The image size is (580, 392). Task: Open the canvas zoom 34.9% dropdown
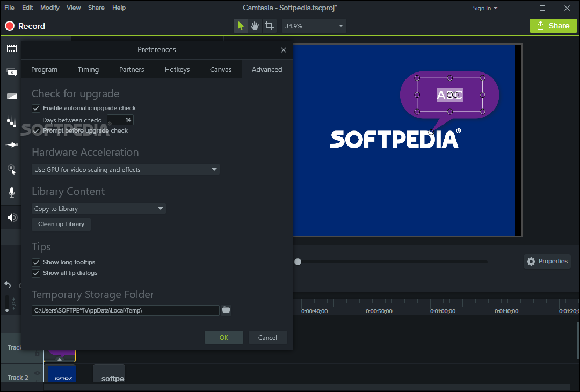[314, 26]
